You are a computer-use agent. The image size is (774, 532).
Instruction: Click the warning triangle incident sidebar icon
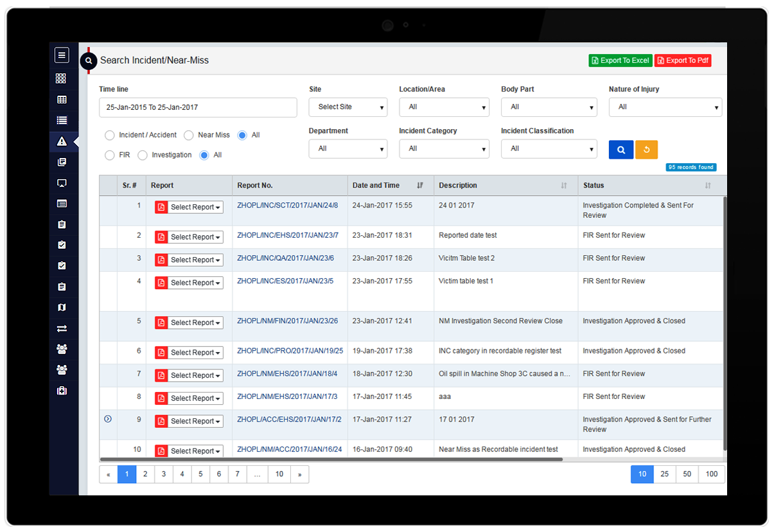point(62,141)
